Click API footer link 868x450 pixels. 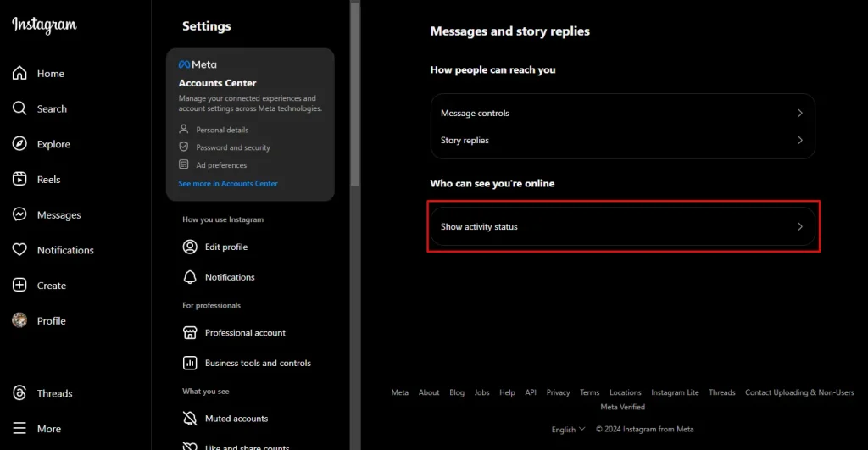point(531,392)
